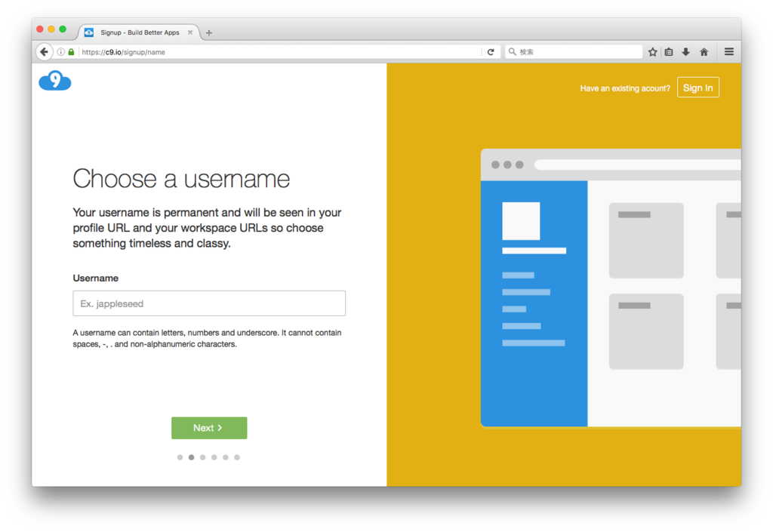Select the first step progress dot
Screen dimensions: 773x532
(x=180, y=457)
